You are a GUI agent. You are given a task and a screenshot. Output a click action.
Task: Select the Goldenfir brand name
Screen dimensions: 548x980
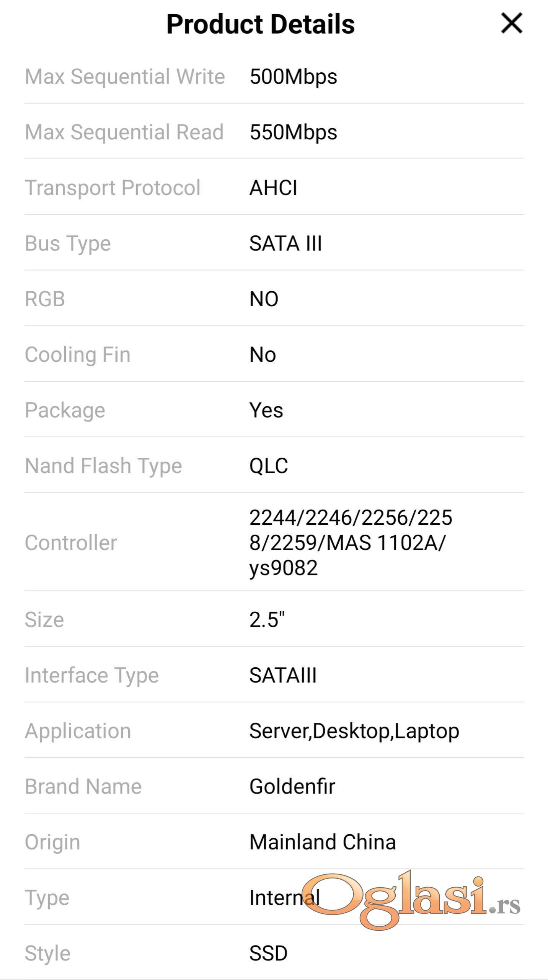coord(292,786)
